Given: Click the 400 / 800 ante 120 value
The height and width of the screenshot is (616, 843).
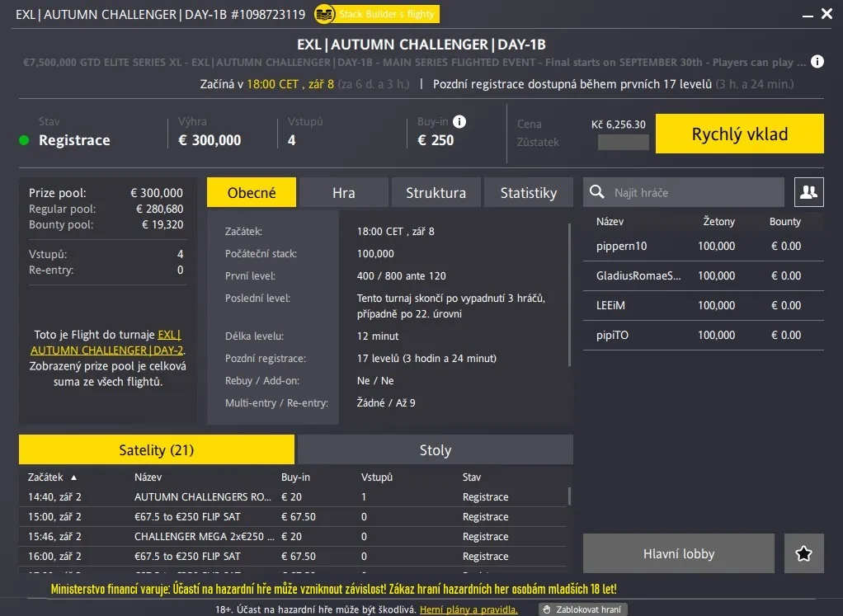Looking at the screenshot, I should (401, 275).
